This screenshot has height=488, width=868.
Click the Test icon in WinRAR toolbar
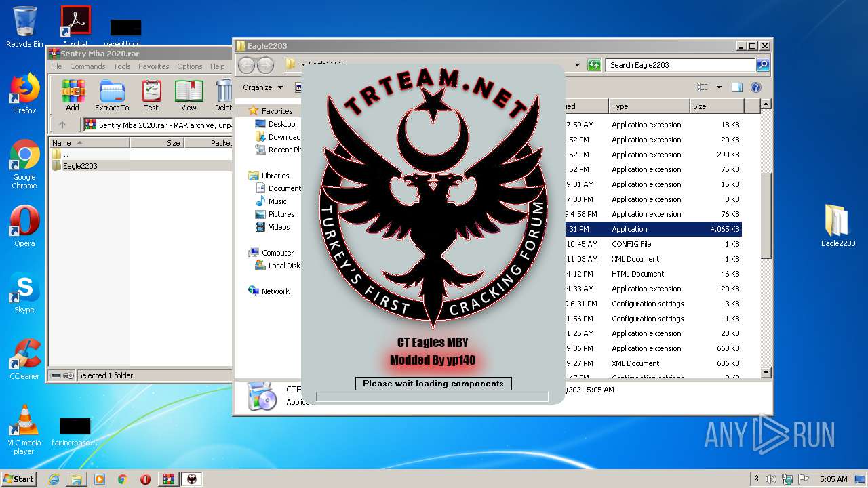(151, 95)
